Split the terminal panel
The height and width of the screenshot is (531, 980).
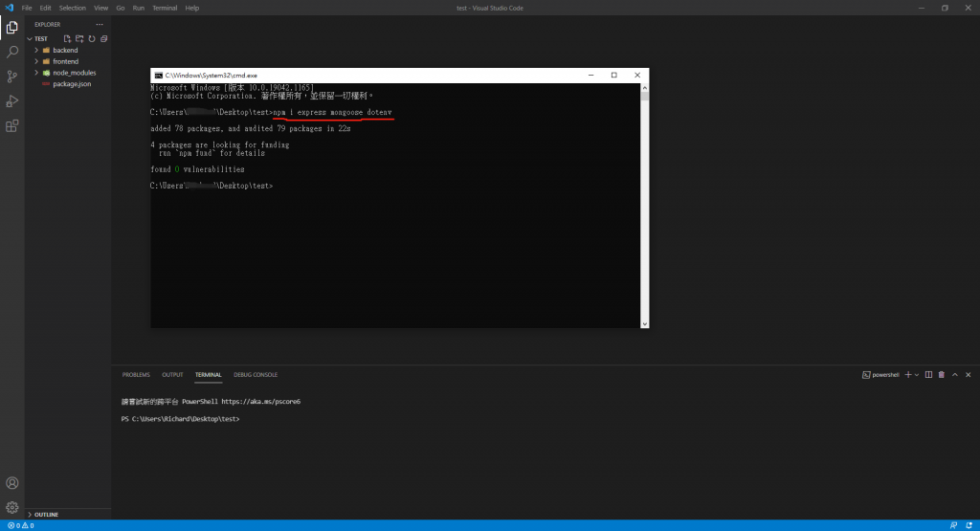point(928,375)
